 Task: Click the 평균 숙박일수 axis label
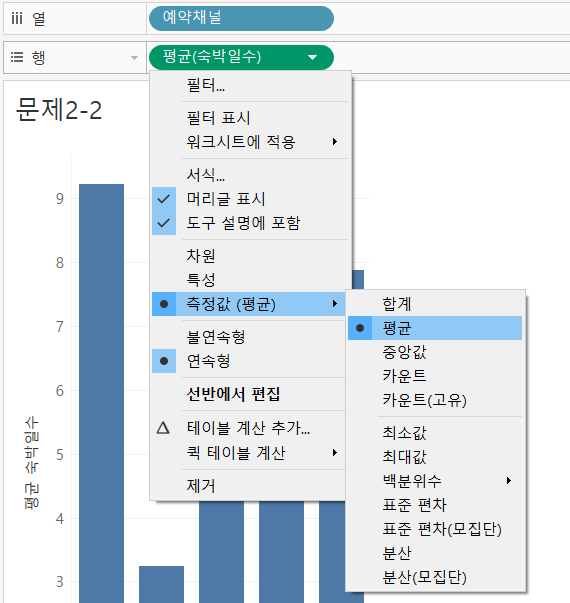click(32, 463)
